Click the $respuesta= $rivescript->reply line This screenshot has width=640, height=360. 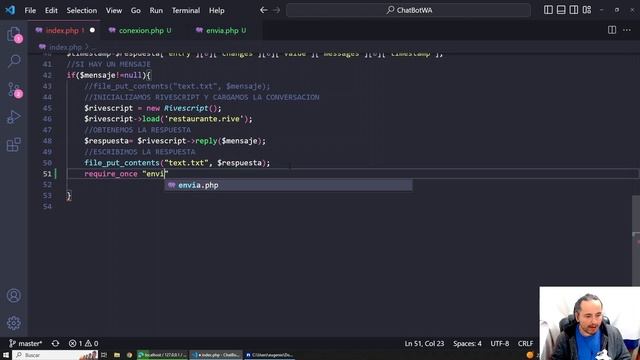click(x=175, y=141)
